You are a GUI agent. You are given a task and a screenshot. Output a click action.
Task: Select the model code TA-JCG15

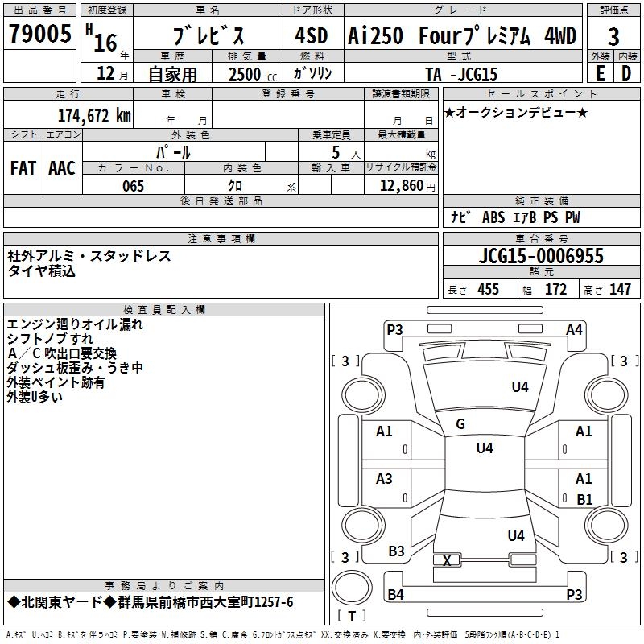(461, 74)
